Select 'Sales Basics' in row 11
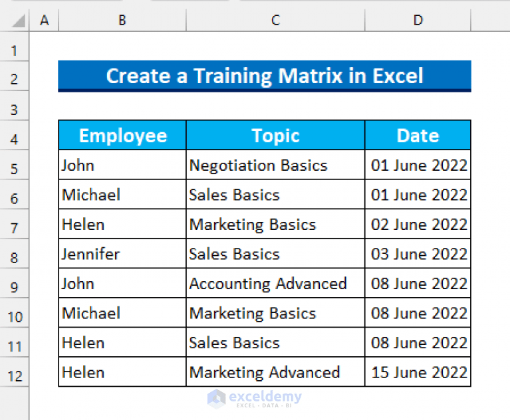The image size is (510, 420). coord(275,342)
